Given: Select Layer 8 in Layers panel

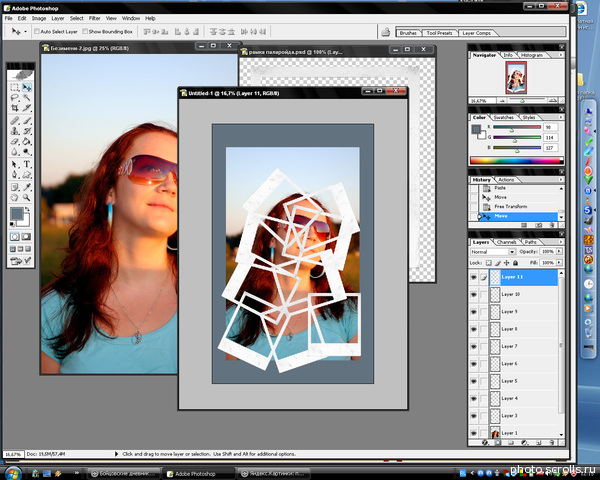Looking at the screenshot, I should pyautogui.click(x=523, y=329).
